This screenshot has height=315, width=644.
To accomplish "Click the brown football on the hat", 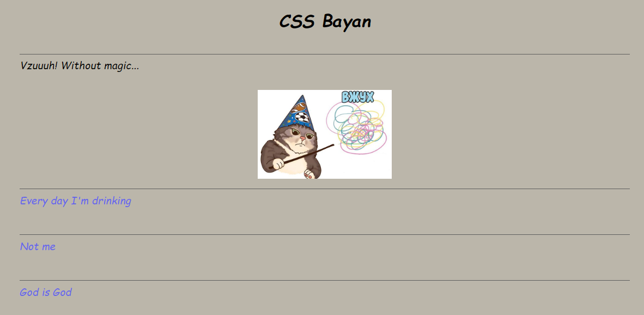I will (x=299, y=107).
